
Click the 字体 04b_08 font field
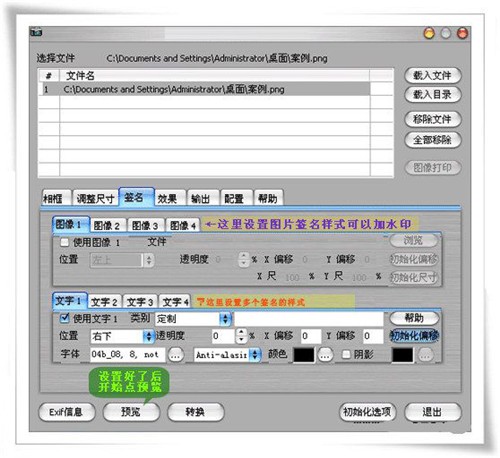(128, 355)
